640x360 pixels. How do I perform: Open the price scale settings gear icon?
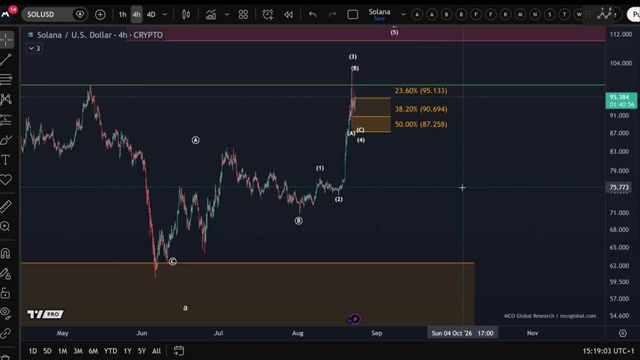click(622, 333)
